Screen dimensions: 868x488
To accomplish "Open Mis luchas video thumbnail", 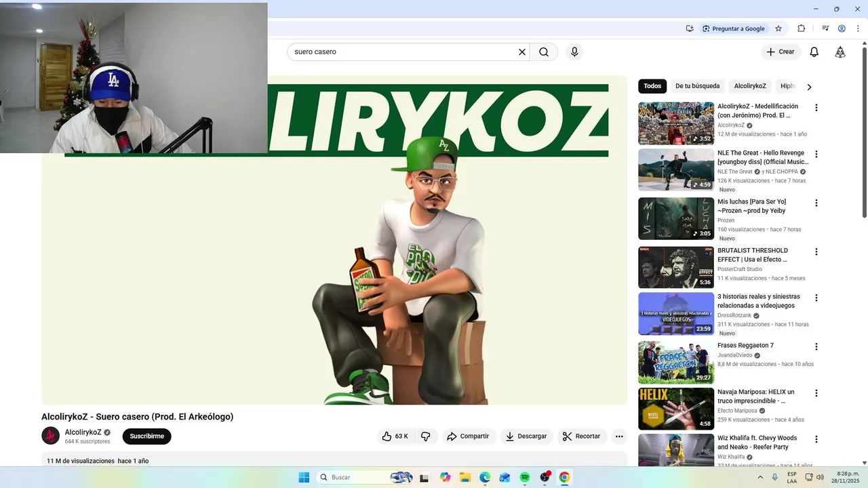I will pyautogui.click(x=676, y=218).
